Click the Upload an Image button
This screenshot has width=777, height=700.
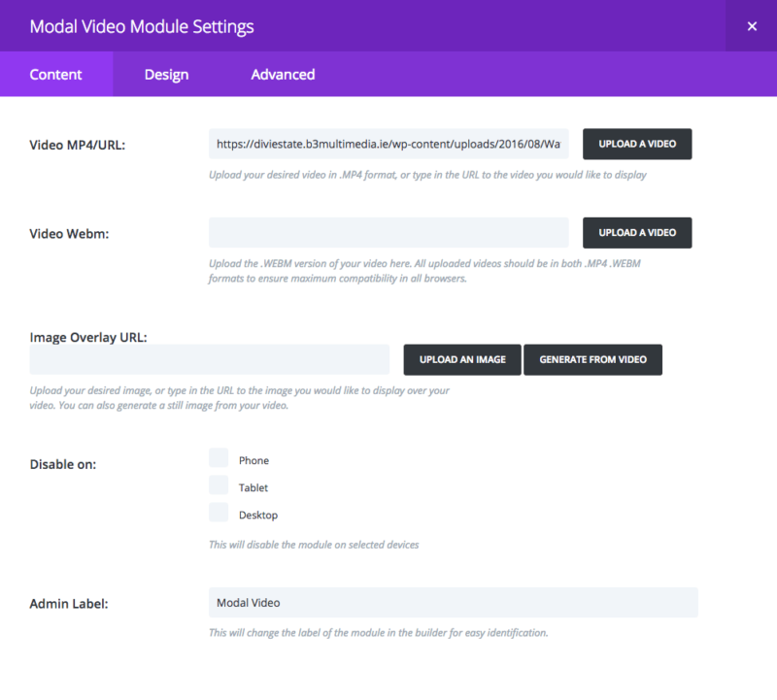(x=462, y=359)
